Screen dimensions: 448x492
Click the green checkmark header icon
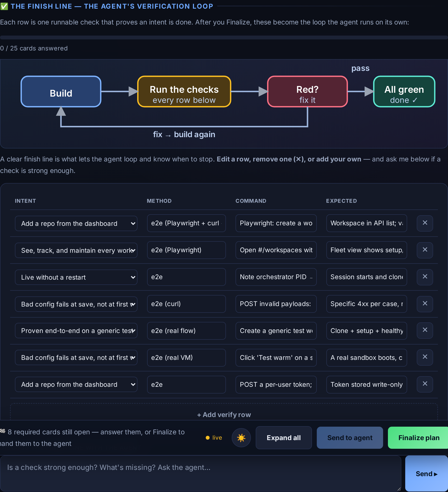pyautogui.click(x=4, y=6)
